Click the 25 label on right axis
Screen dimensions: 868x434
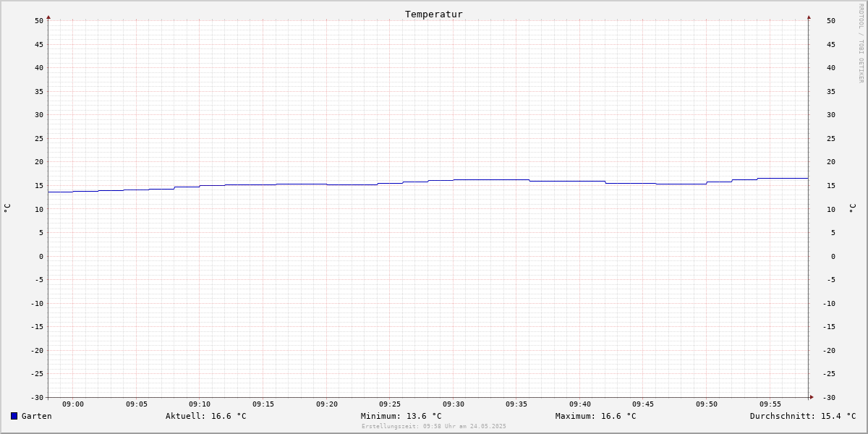click(831, 139)
